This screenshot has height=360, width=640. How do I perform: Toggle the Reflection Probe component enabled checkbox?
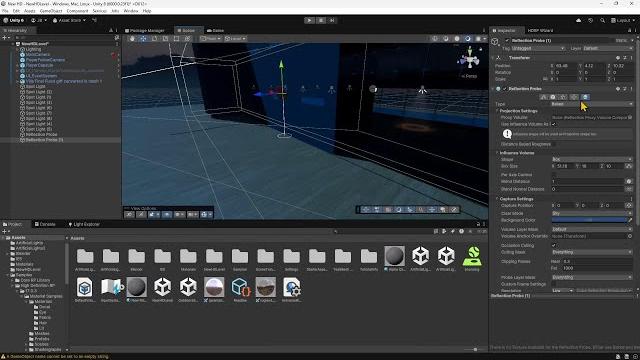[x=505, y=89]
